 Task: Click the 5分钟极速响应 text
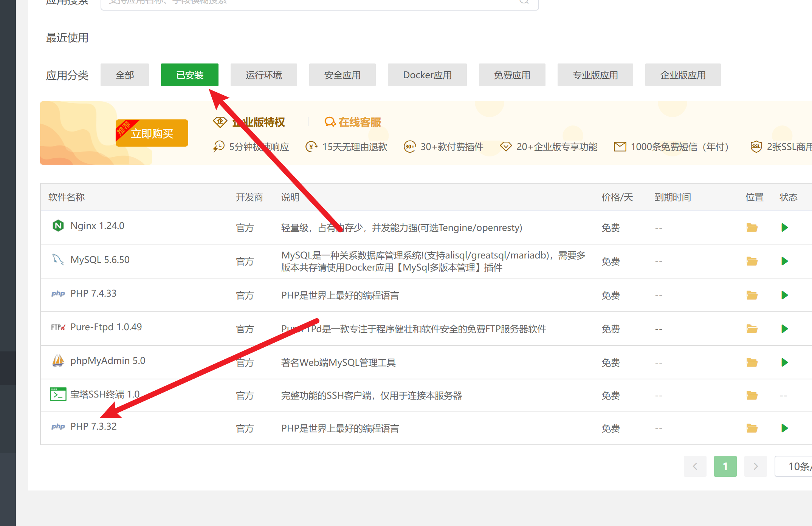259,147
